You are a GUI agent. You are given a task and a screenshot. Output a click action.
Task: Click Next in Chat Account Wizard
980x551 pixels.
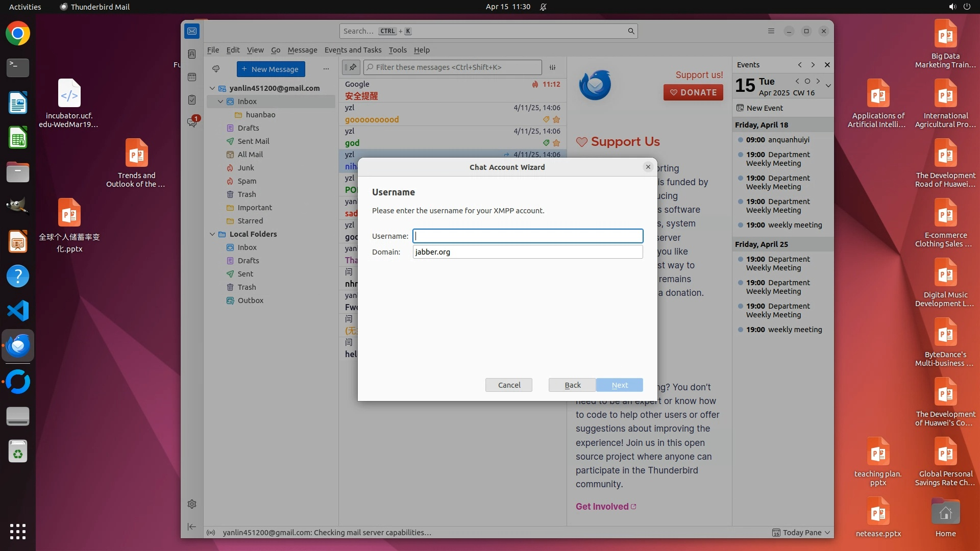(x=619, y=385)
